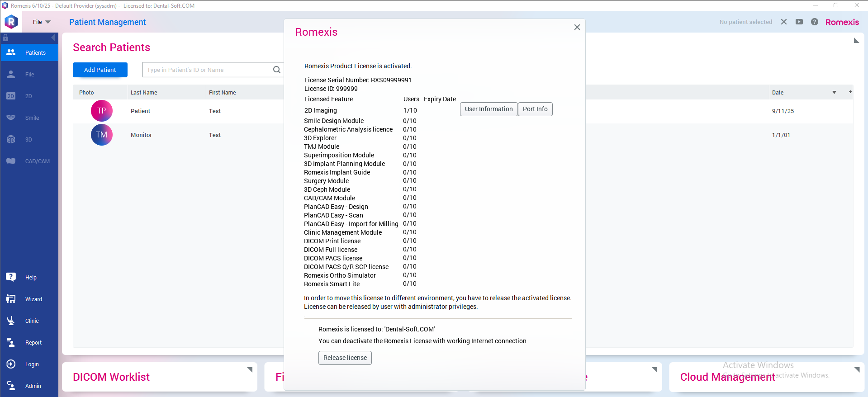Screen dimensions: 868x397
Task: Click the video tutorial icon in header
Action: point(799,22)
